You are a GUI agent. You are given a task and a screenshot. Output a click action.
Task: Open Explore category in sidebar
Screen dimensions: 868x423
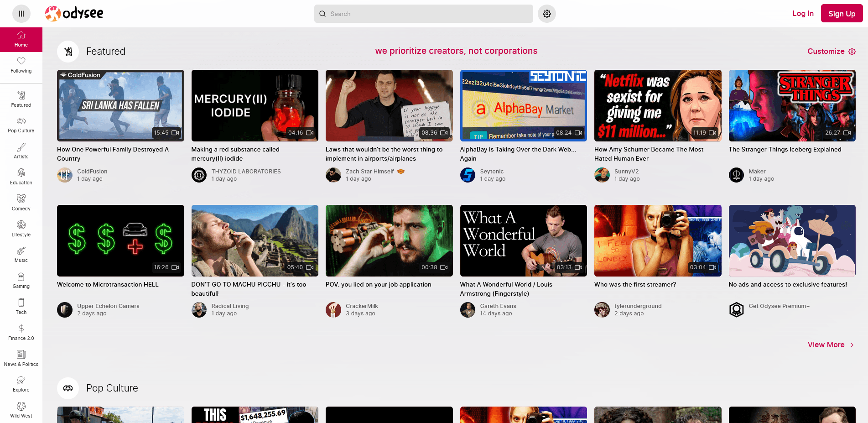(21, 384)
